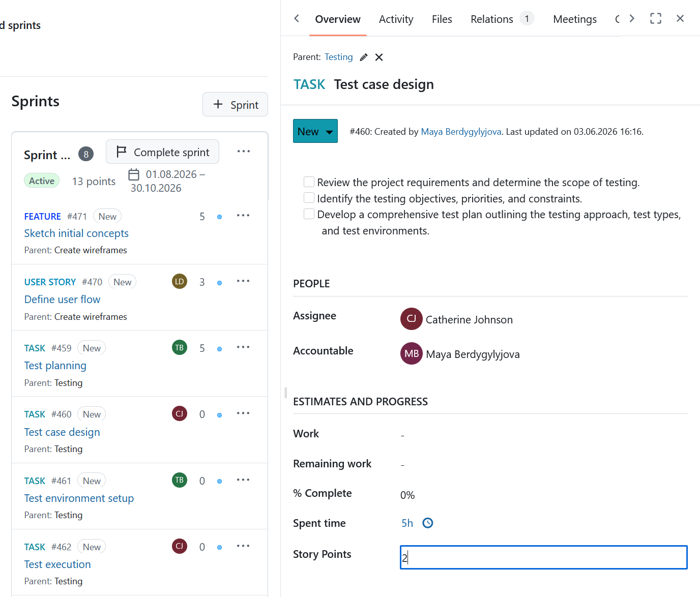Viewport: 700px width, 597px height.
Task: Click the 13 points label
Action: [94, 182]
